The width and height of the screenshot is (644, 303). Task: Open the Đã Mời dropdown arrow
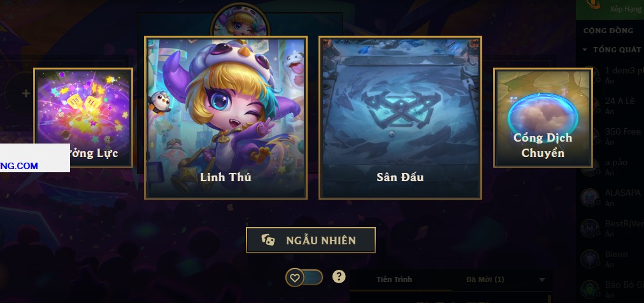(x=541, y=280)
